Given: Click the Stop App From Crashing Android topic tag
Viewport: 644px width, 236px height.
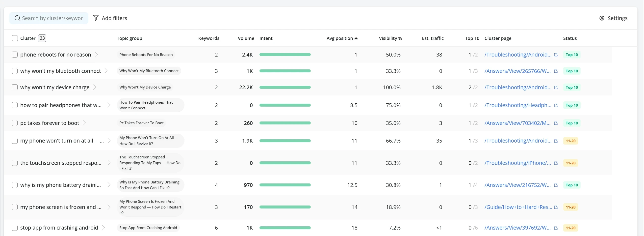Looking at the screenshot, I should [x=148, y=228].
